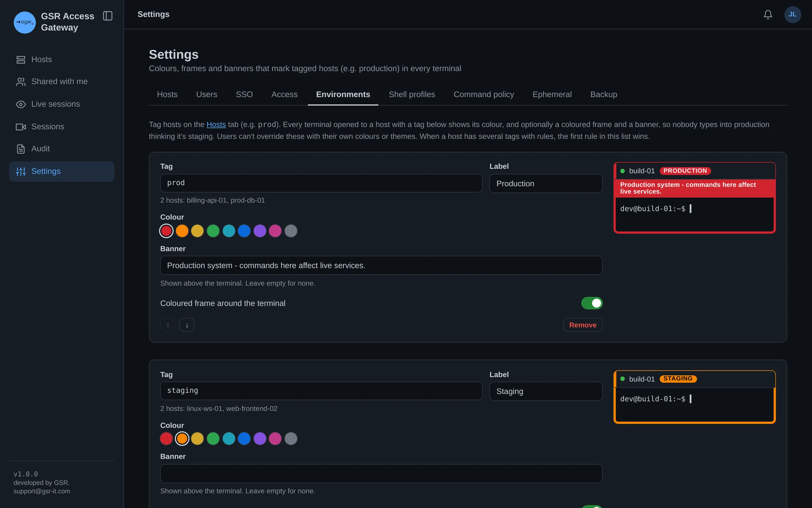Move the prod rule up
Image resolution: width=812 pixels, height=508 pixels.
pos(168,325)
